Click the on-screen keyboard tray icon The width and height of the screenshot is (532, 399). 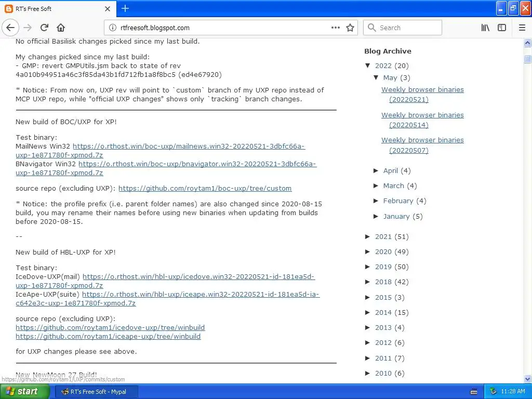pyautogui.click(x=474, y=392)
